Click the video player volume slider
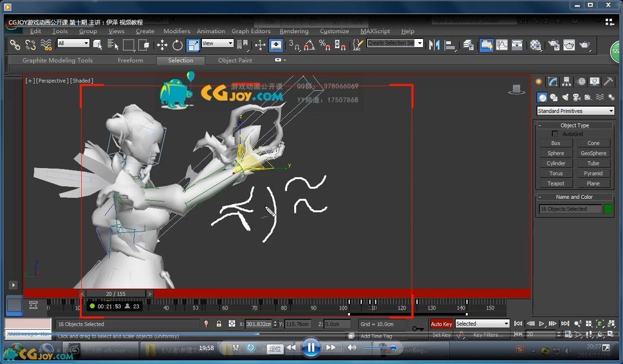623x364 pixels. click(379, 348)
